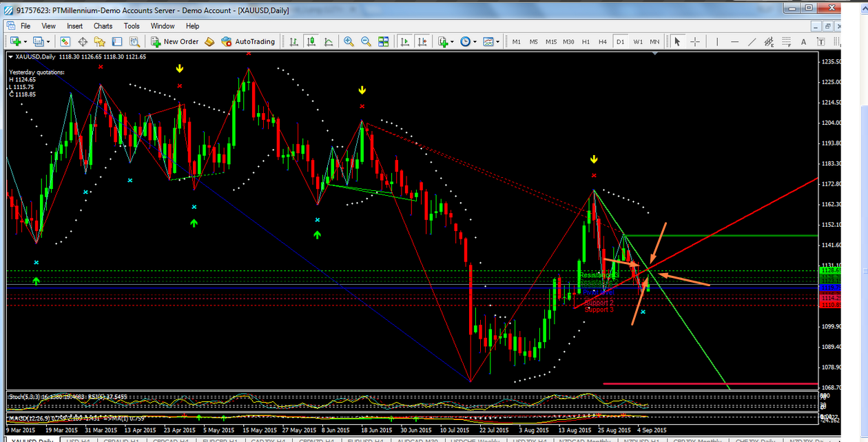This screenshot has width=868, height=442.
Task: Toggle chart Auto Scroll
Action: coord(404,41)
